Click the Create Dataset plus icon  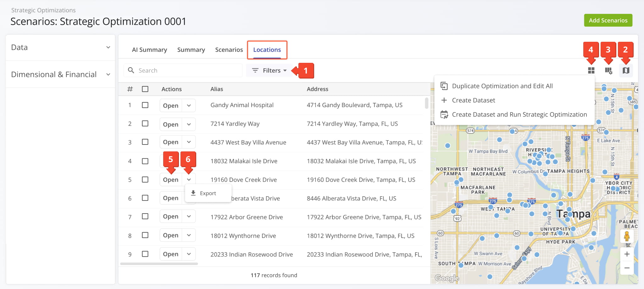[x=444, y=100]
